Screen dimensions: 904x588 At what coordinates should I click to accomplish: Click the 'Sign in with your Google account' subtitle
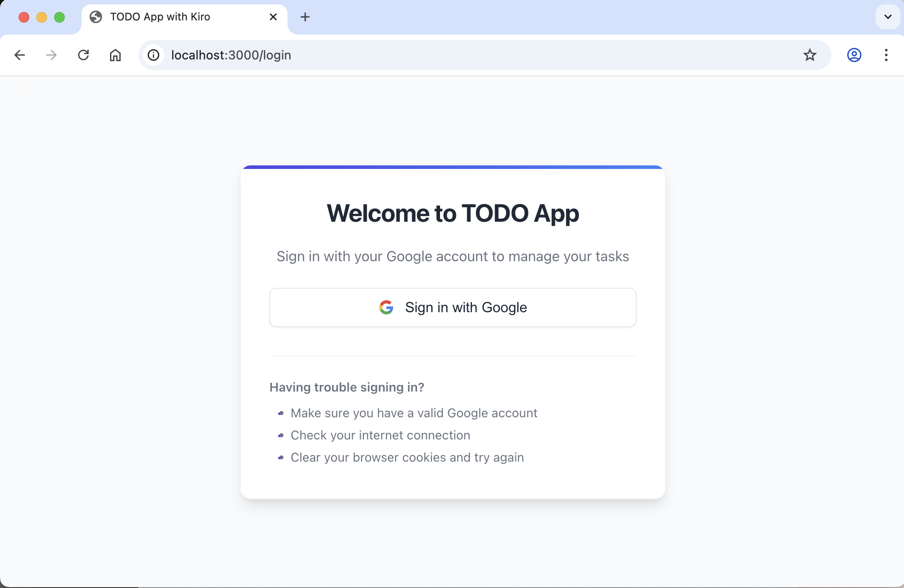tap(453, 257)
